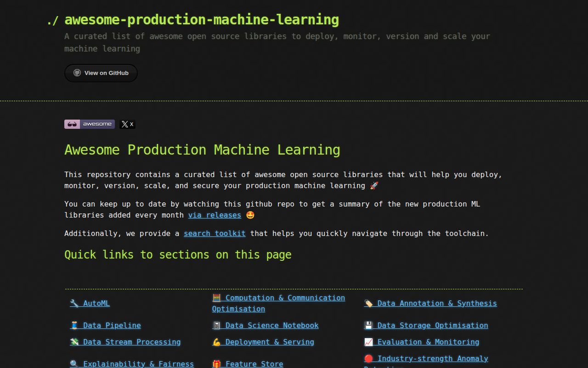The width and height of the screenshot is (588, 368).
Task: Open the View on GitHub button
Action: (101, 73)
